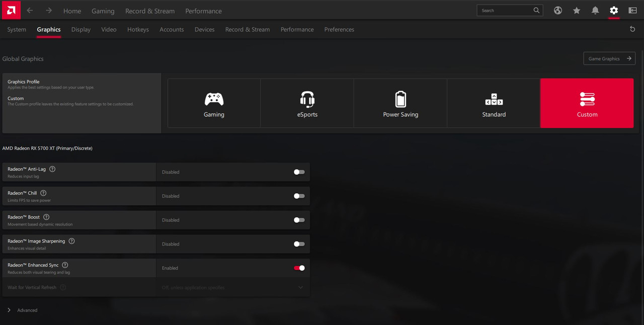Viewport: 644px width, 325px height.
Task: Switch to the Hotkeys tab
Action: point(138,29)
